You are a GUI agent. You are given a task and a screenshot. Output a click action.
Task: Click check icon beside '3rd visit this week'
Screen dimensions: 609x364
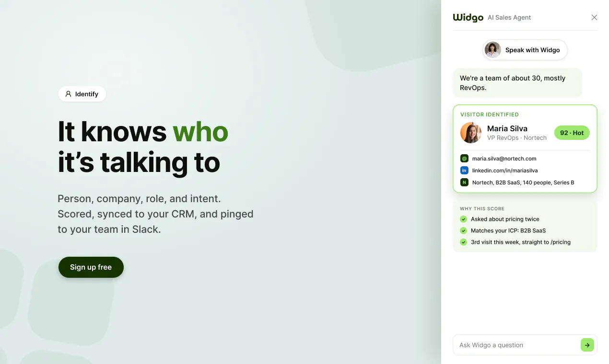pyautogui.click(x=464, y=242)
